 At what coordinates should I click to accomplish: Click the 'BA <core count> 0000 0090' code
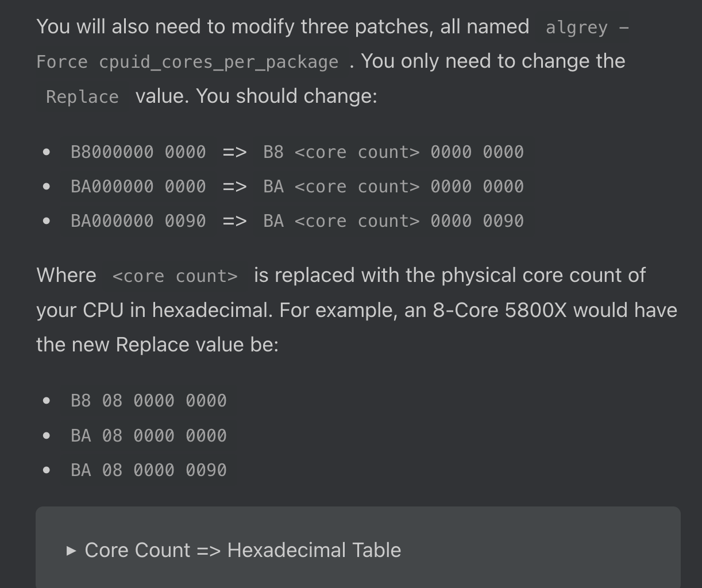click(x=393, y=221)
